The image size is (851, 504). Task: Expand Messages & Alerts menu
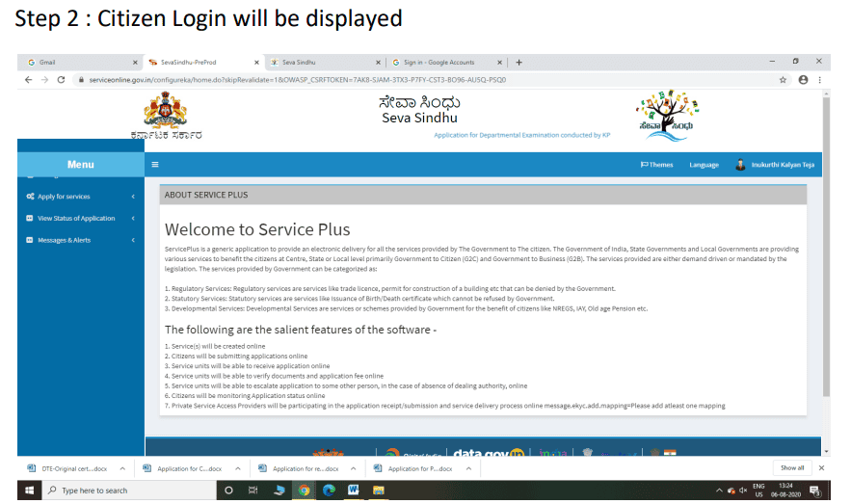pos(81,240)
